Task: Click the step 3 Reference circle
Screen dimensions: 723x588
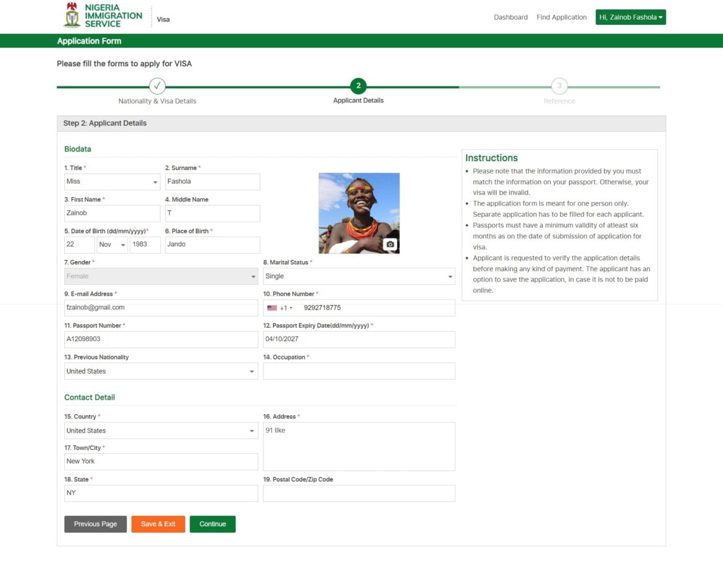Action: (559, 86)
